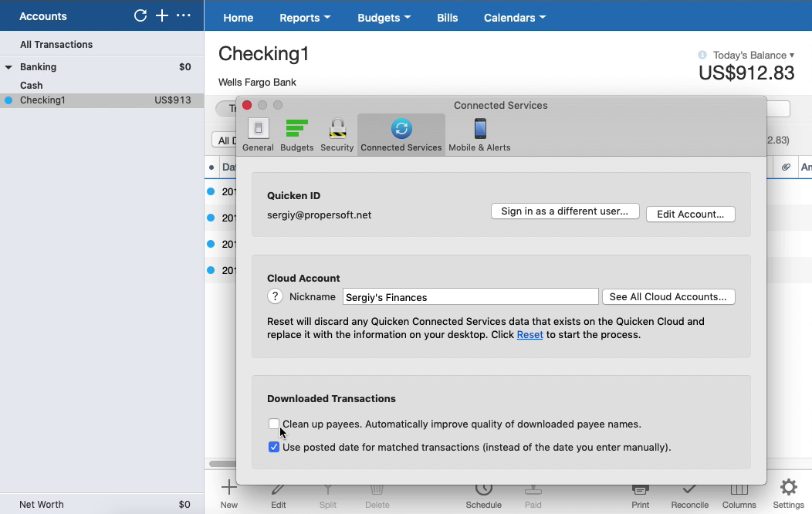Viewport: 812px width, 514px height.
Task: Click the Reset link
Action: click(x=529, y=335)
